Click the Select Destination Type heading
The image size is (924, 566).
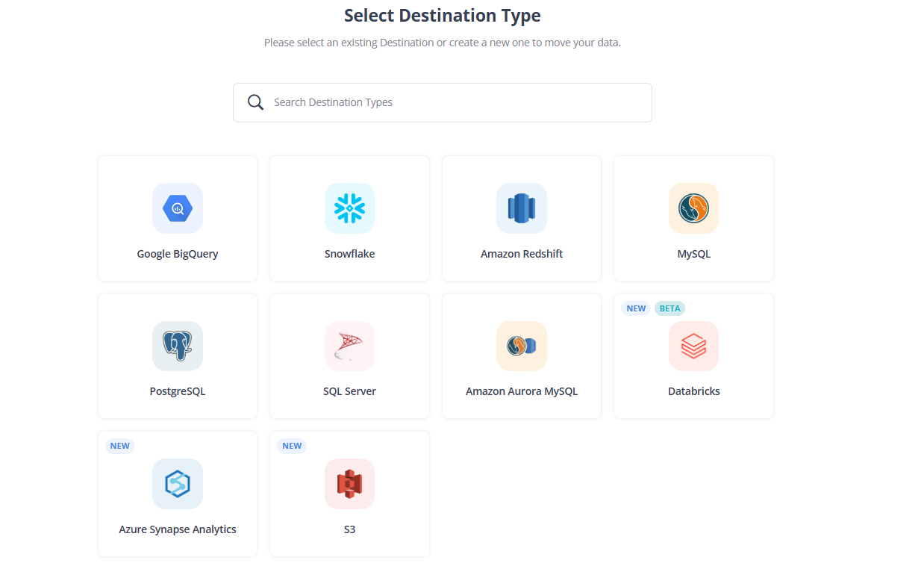[x=443, y=16]
